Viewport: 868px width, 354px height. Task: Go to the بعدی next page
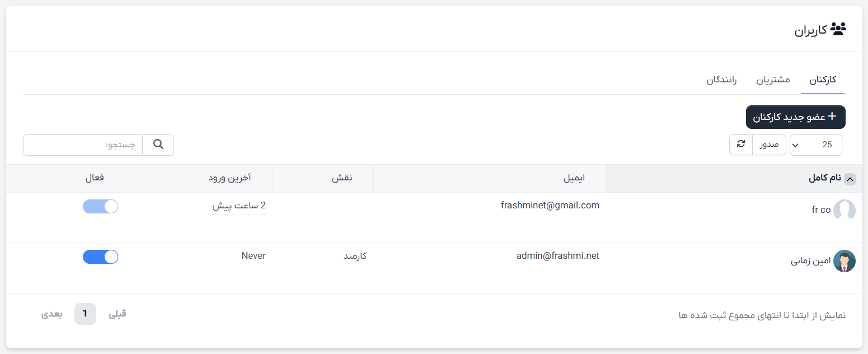(51, 314)
